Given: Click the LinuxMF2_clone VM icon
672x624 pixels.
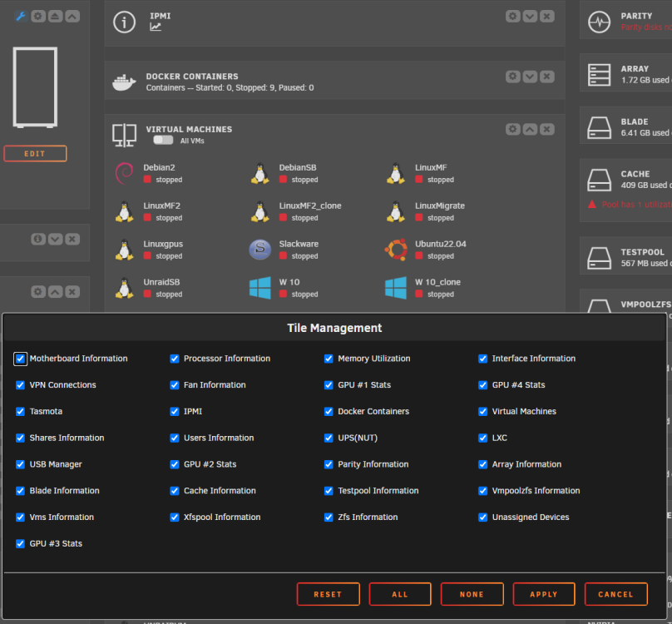Looking at the screenshot, I should [260, 211].
